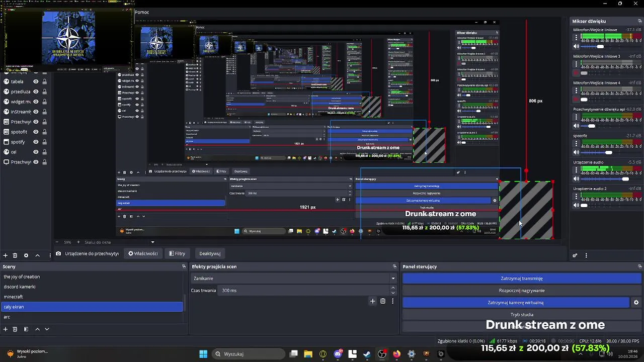Open sources toolbar three-dot overflow menu
The image size is (644, 362).
[50, 255]
